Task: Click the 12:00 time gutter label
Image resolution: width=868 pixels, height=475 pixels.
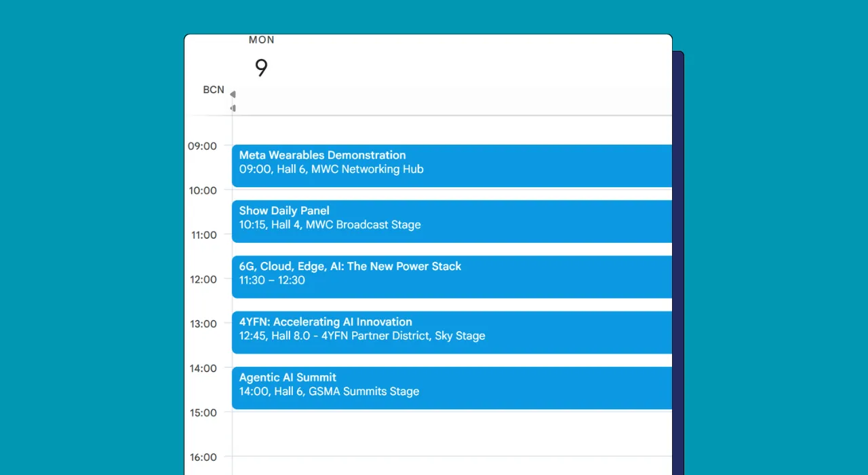Action: (203, 279)
